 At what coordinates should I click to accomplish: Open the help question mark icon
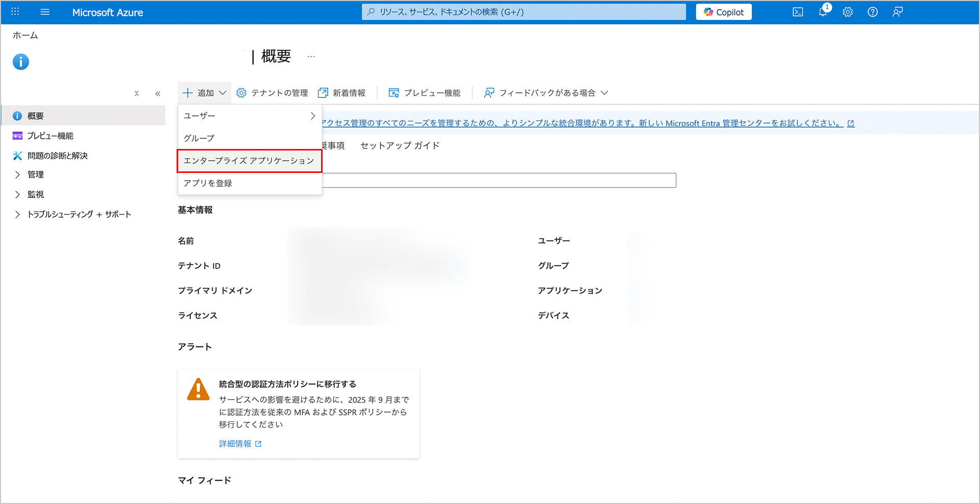873,12
